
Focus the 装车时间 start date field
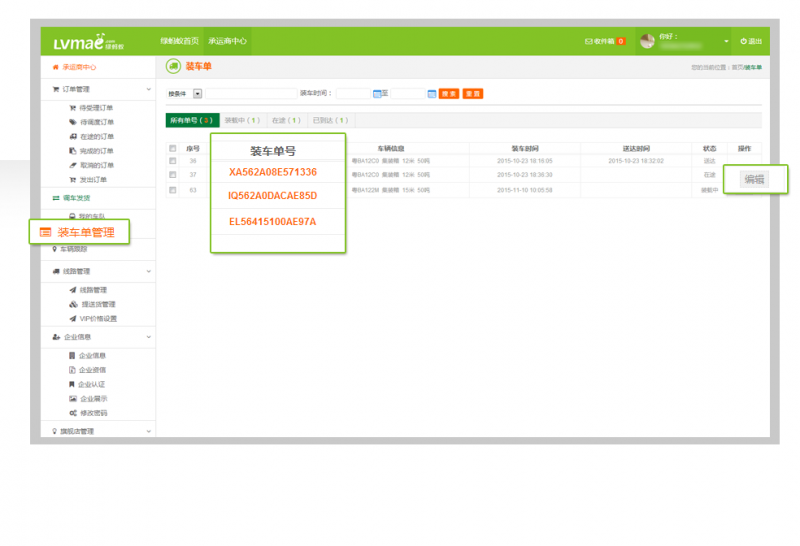coord(353,94)
